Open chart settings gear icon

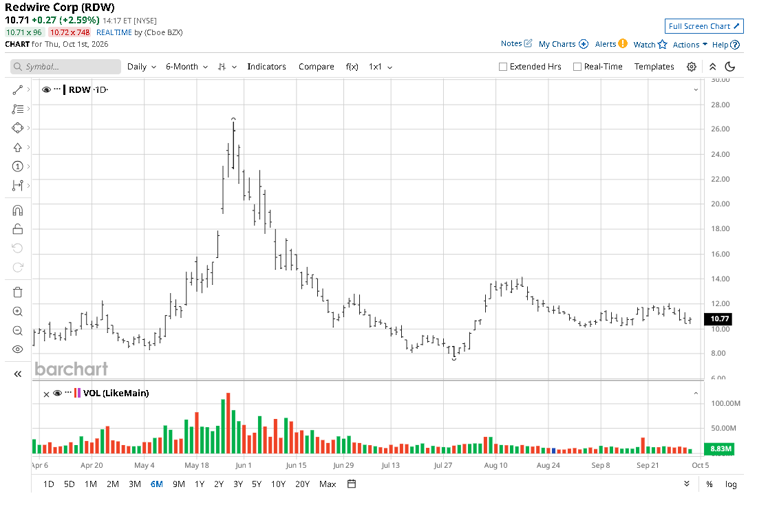coord(691,67)
